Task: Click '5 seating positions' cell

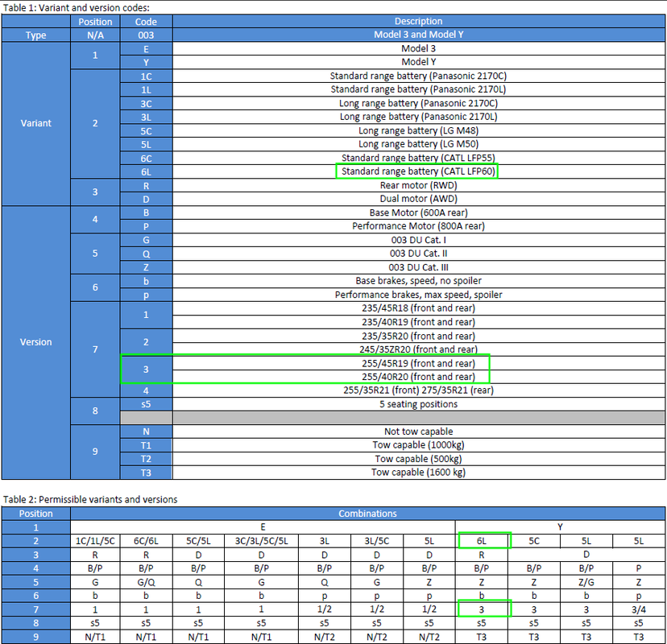Action: coord(419,404)
